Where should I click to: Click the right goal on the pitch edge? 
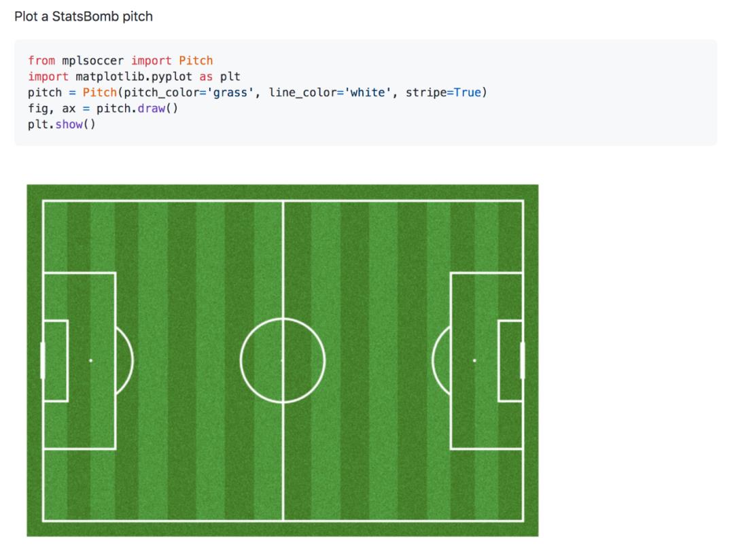523,361
